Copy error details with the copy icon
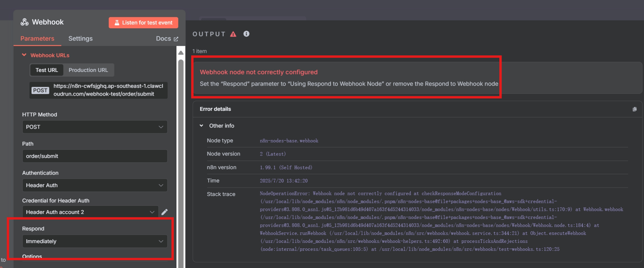The image size is (644, 268). pos(634,109)
